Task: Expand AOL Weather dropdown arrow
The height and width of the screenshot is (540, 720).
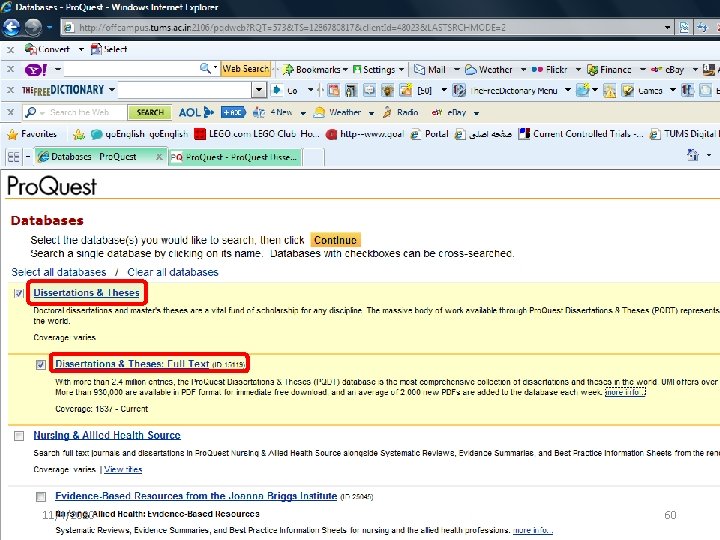Action: [x=371, y=113]
